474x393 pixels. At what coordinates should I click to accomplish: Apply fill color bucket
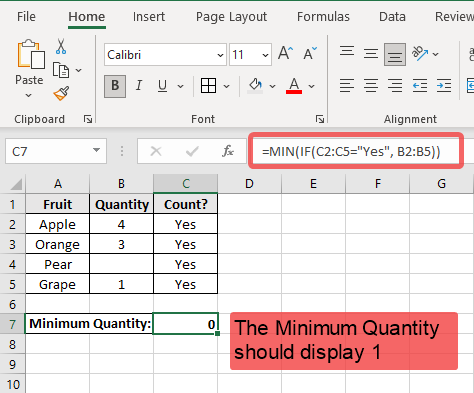pyautogui.click(x=255, y=86)
